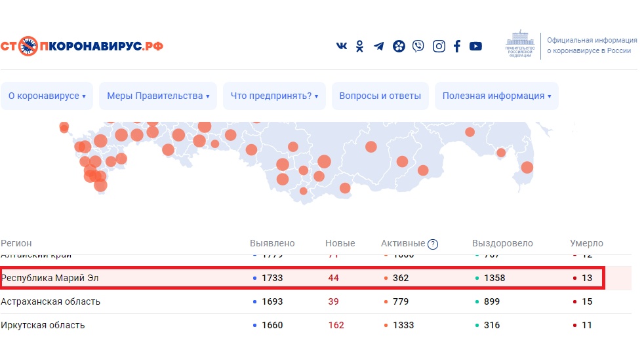Expand the Меры Правительства dropdown

click(x=158, y=96)
